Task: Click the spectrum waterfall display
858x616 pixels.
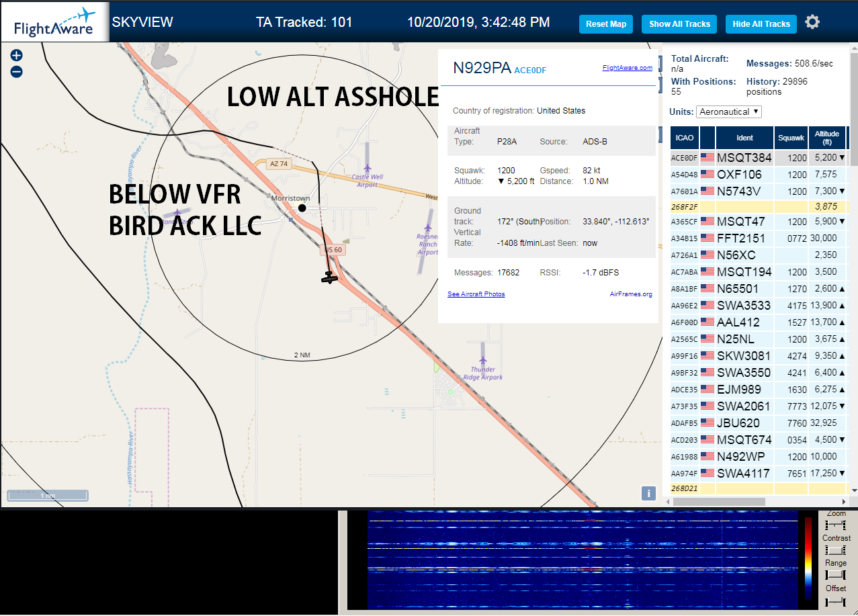Action: click(x=582, y=561)
